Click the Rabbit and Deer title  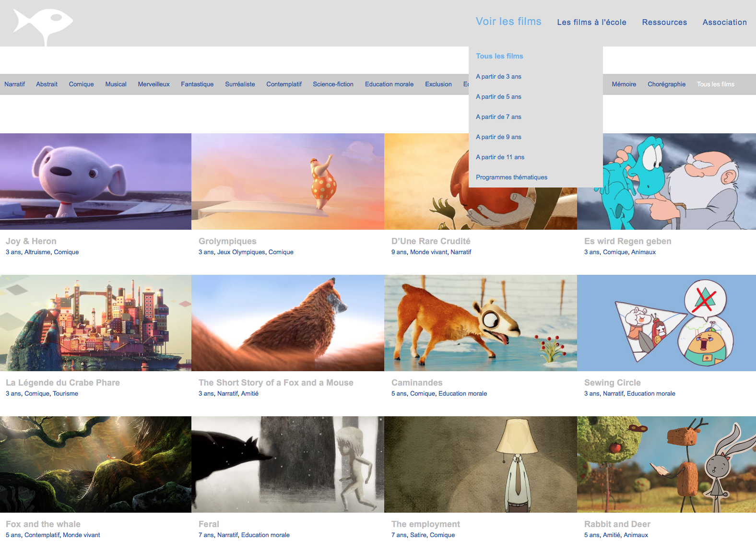[617, 524]
